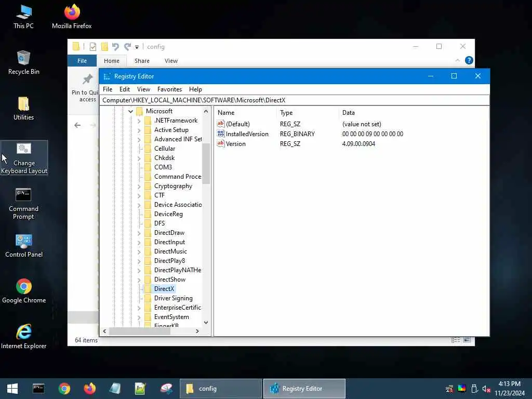Collapse the ribbon in config window
This screenshot has height=399, width=532.
coord(457,60)
